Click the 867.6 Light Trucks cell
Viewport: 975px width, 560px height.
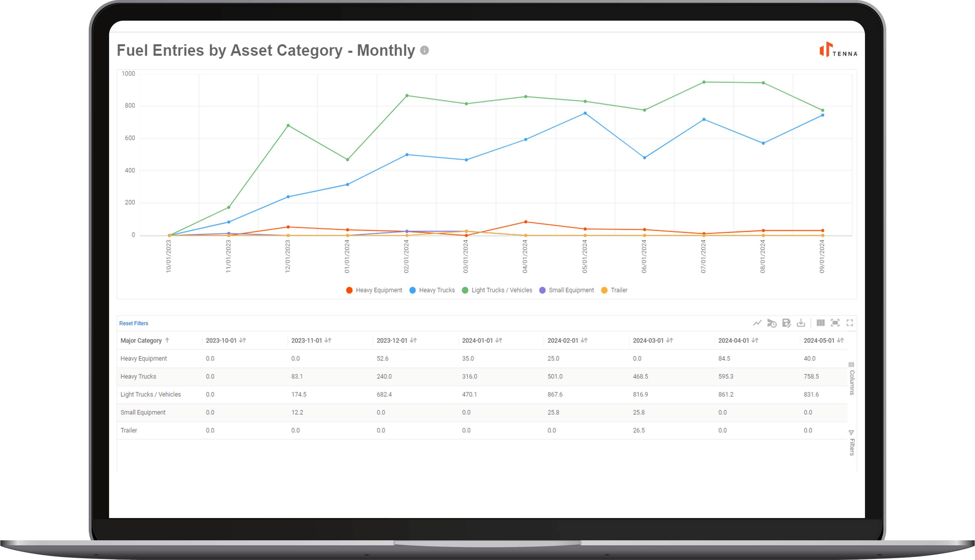[555, 395]
